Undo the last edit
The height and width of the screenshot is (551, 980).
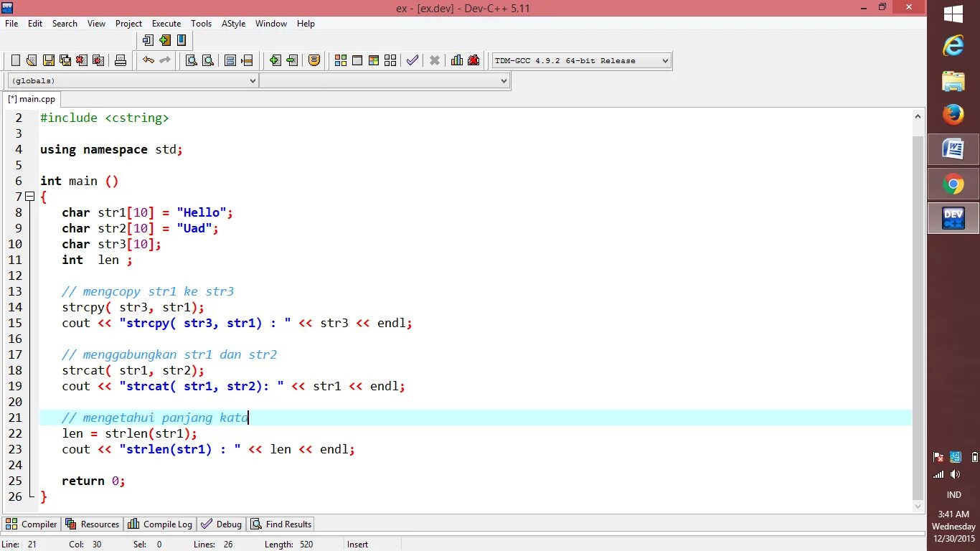click(149, 60)
